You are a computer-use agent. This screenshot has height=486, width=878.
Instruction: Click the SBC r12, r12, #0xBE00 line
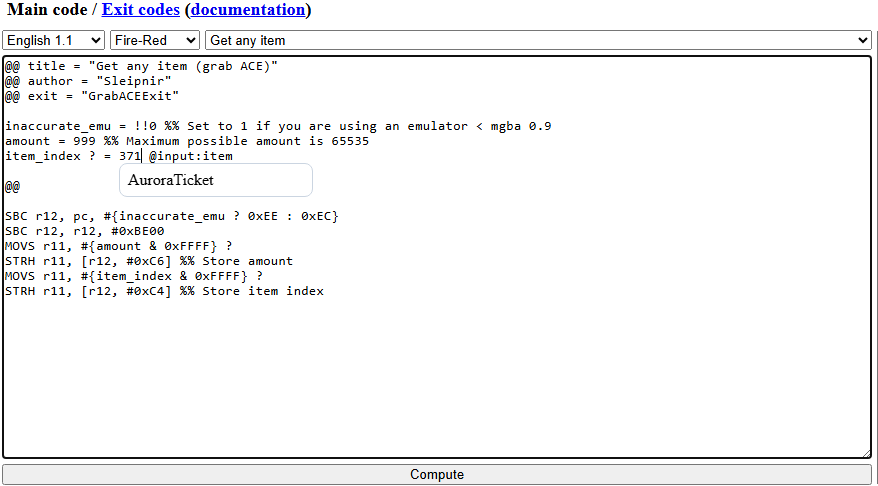coord(85,231)
